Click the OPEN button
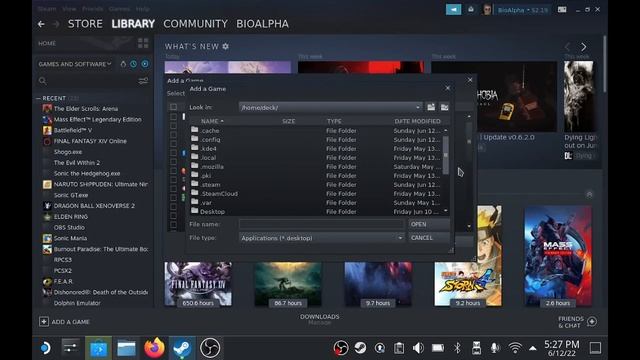Viewport: 640px width, 360px height. click(429, 224)
